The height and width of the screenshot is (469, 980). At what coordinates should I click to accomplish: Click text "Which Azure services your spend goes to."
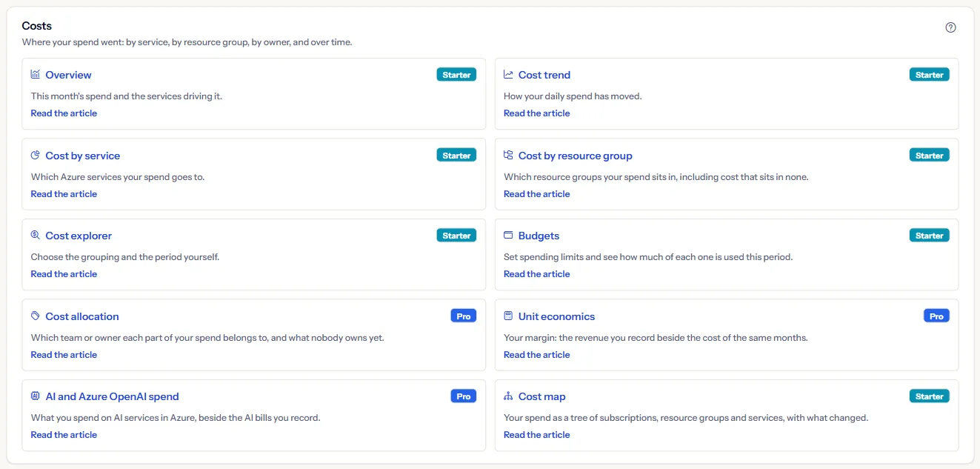click(117, 177)
